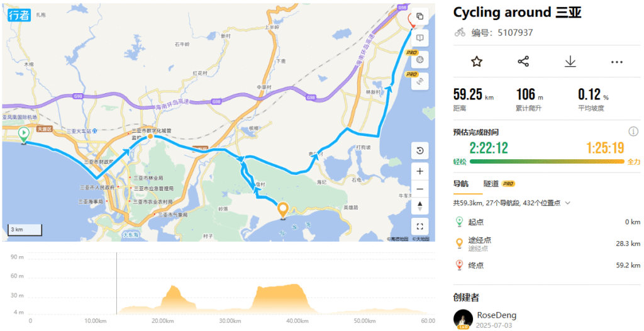Select the 途经点 waypoint row

[x=547, y=243]
